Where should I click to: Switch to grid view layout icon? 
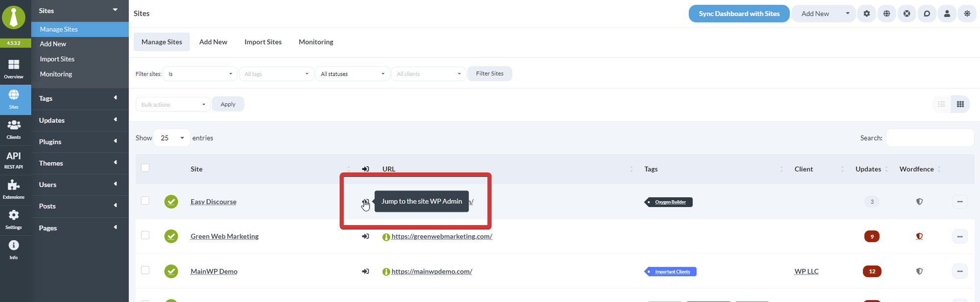[960, 104]
